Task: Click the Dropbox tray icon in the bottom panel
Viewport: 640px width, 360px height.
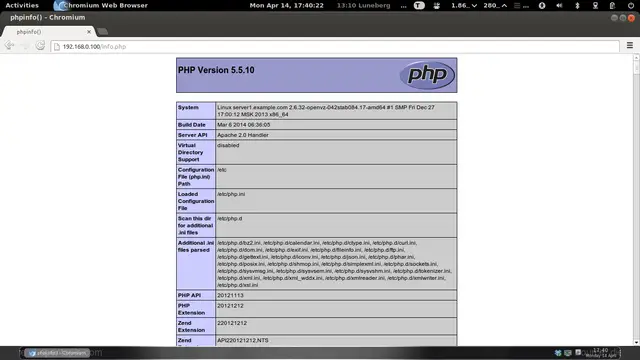Action: 558,353
